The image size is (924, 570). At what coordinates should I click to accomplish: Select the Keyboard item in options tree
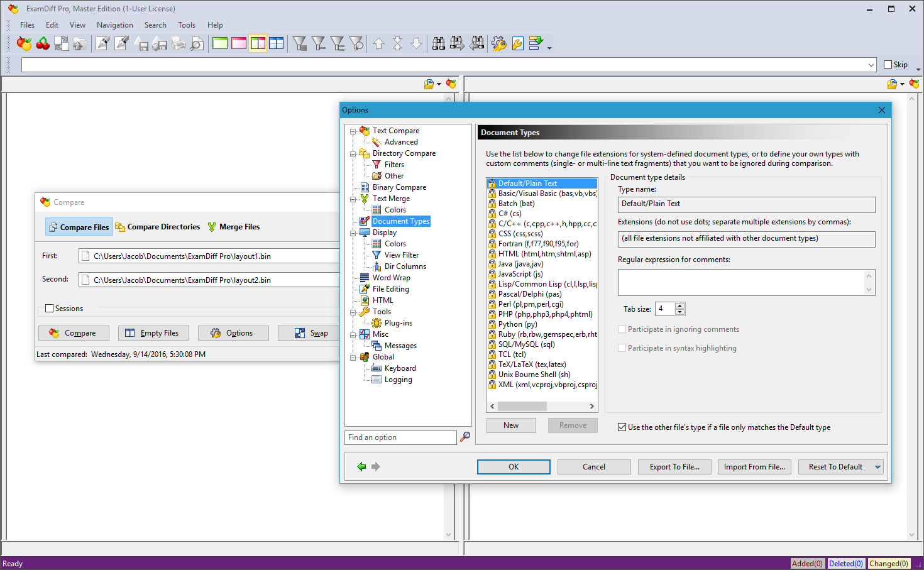point(400,368)
